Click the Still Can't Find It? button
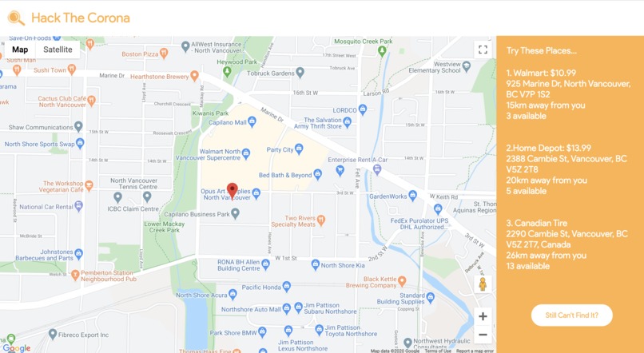644x353 pixels. tap(572, 315)
